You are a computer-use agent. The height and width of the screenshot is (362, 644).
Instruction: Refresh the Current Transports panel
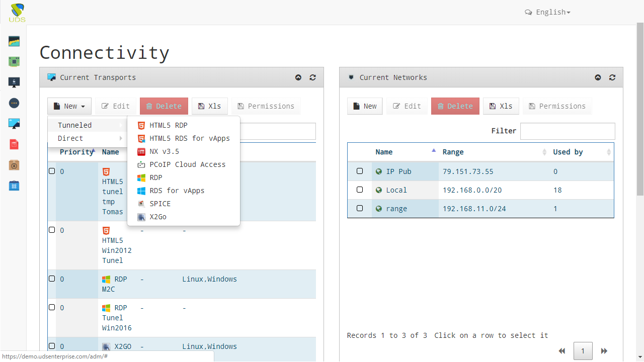(312, 77)
